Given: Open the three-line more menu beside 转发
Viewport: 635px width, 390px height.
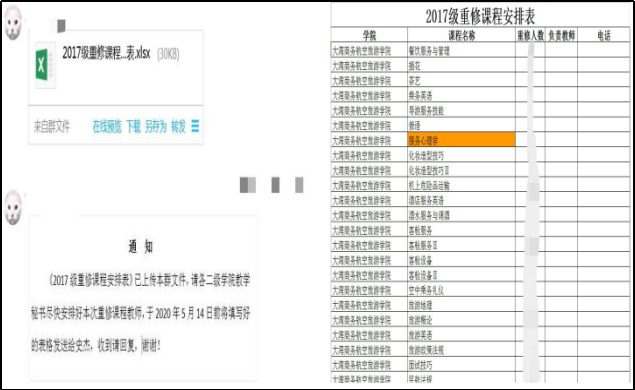Looking at the screenshot, I should [x=195, y=126].
